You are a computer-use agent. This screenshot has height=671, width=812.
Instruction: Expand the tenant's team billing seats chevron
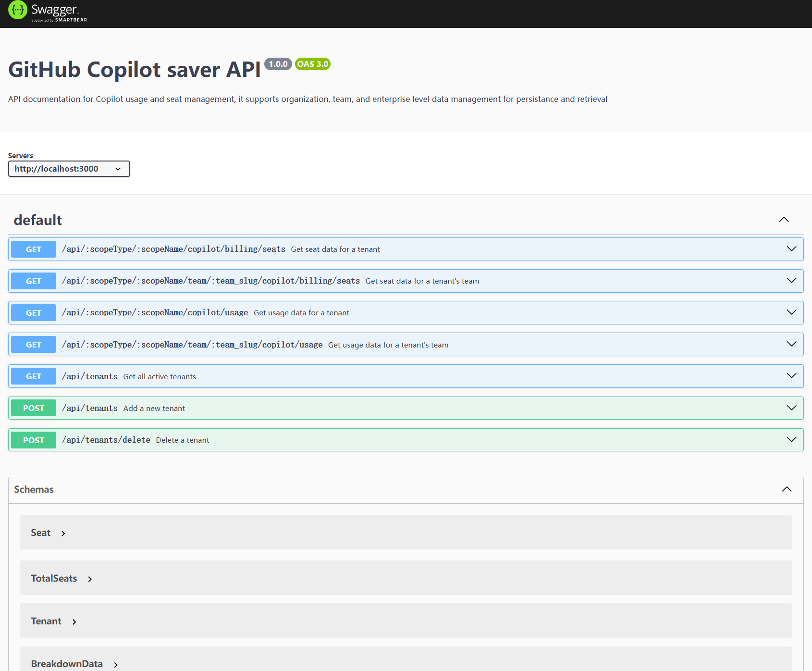pyautogui.click(x=791, y=281)
